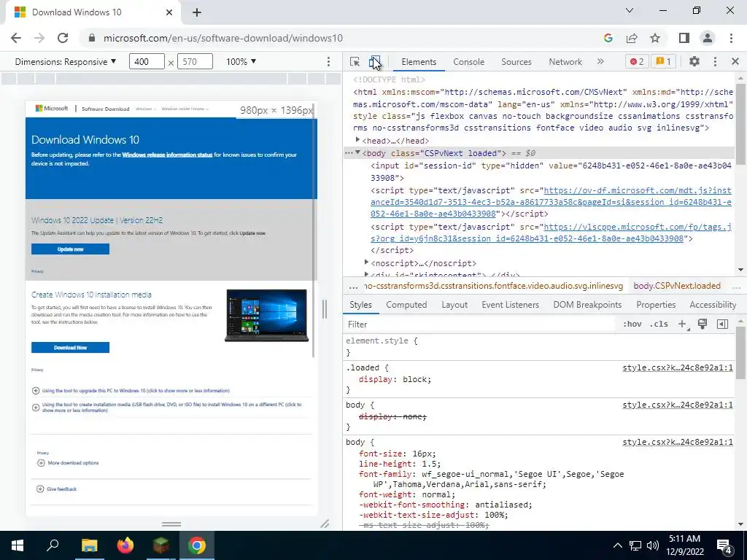
Task: Click the volume icon in system tray
Action: 653,545
